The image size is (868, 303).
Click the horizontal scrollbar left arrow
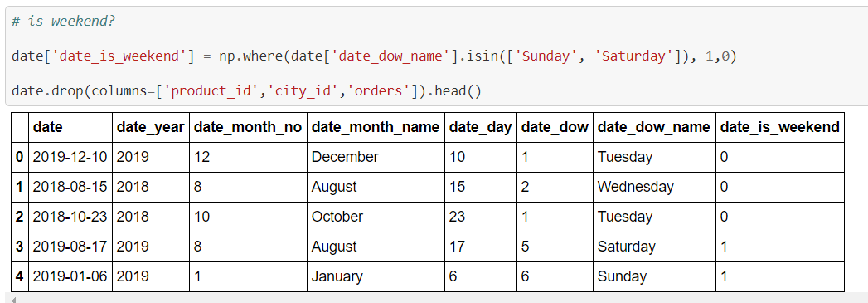(13, 300)
